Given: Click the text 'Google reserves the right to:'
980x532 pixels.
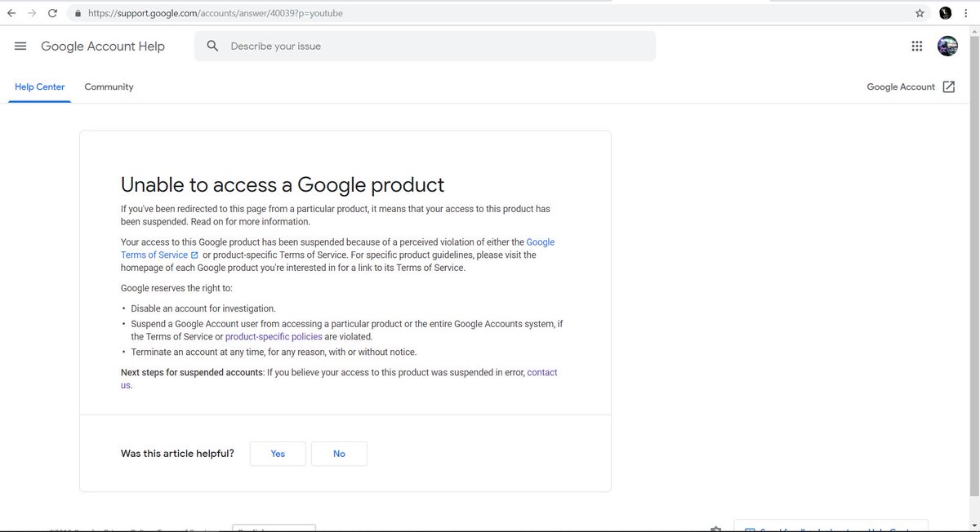Looking at the screenshot, I should click(176, 288).
